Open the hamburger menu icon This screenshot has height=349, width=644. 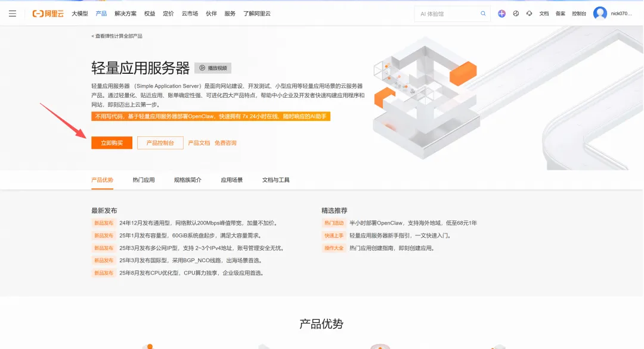13,14
